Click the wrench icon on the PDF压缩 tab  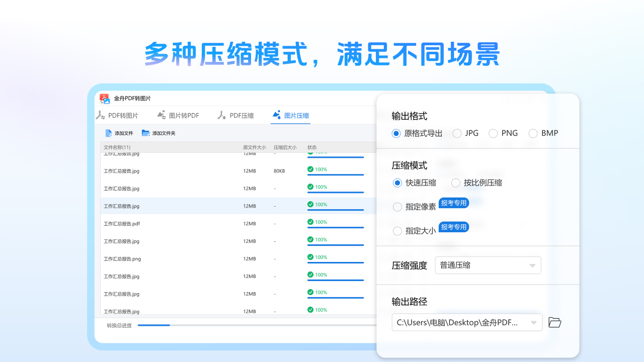tap(221, 115)
